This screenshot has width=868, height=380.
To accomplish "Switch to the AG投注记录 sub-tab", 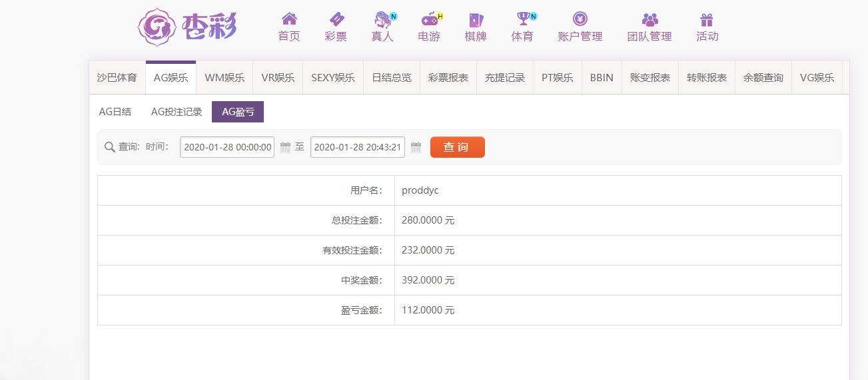I will (177, 112).
